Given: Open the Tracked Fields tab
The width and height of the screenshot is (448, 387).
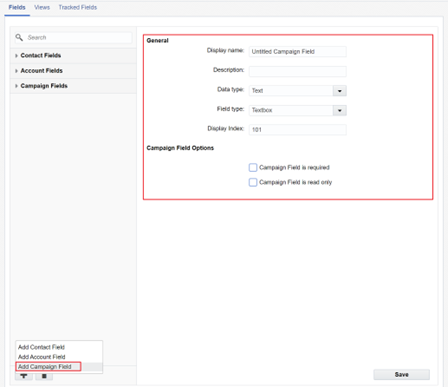Looking at the screenshot, I should pos(78,7).
